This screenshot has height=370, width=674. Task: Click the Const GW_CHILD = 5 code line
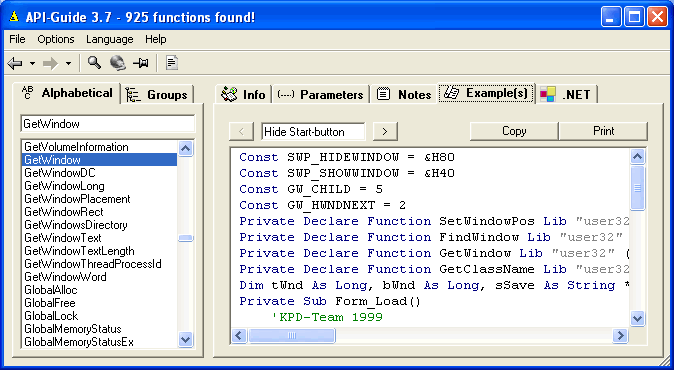[311, 189]
